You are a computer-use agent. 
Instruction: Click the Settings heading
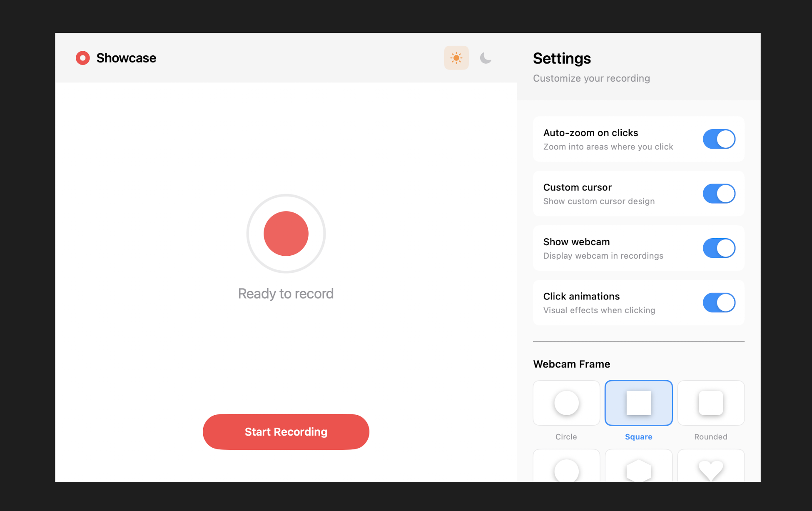(x=562, y=59)
